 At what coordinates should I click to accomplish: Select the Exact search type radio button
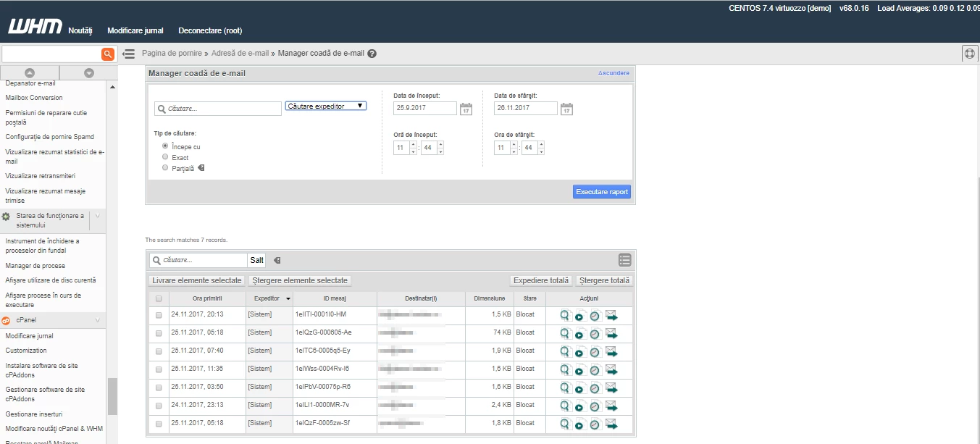[x=166, y=157]
